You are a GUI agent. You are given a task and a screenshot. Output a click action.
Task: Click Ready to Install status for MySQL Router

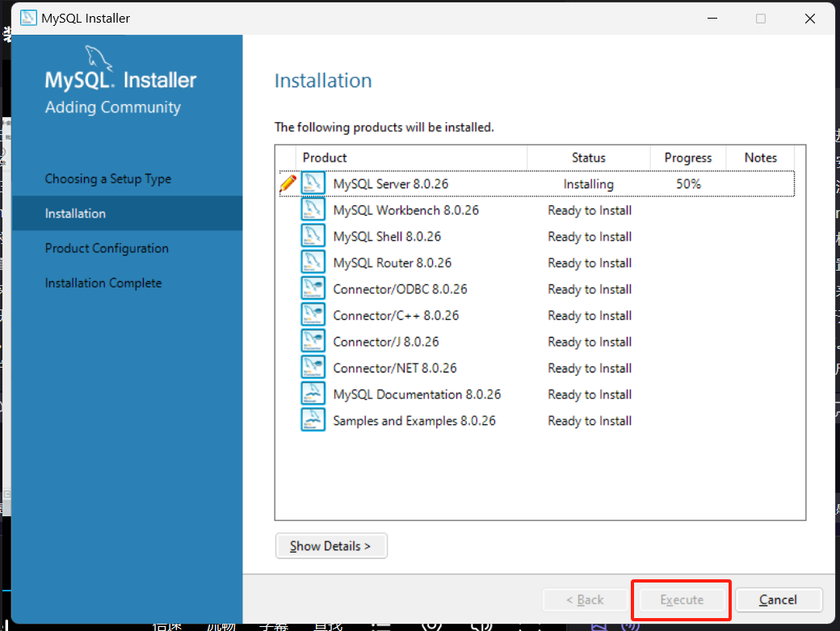tap(590, 263)
